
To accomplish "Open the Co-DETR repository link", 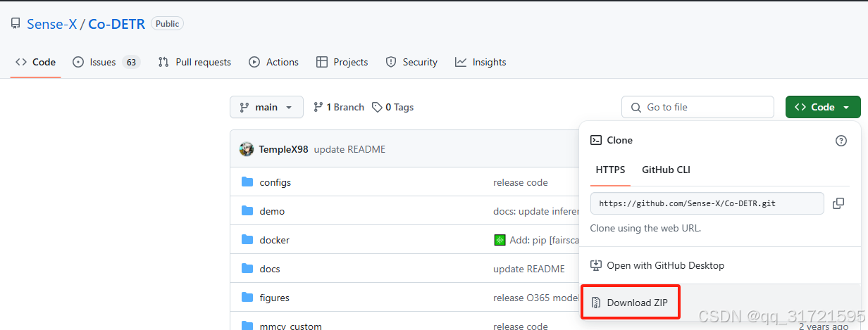I will pos(116,24).
